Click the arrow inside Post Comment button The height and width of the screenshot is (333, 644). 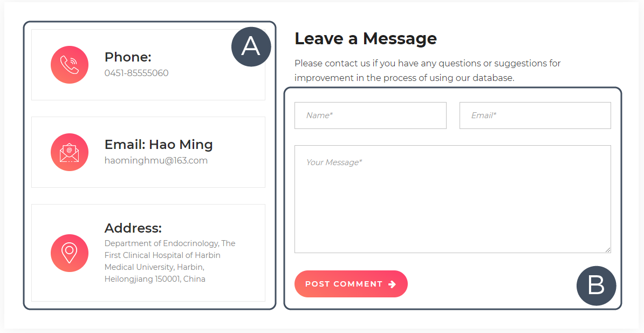point(392,284)
